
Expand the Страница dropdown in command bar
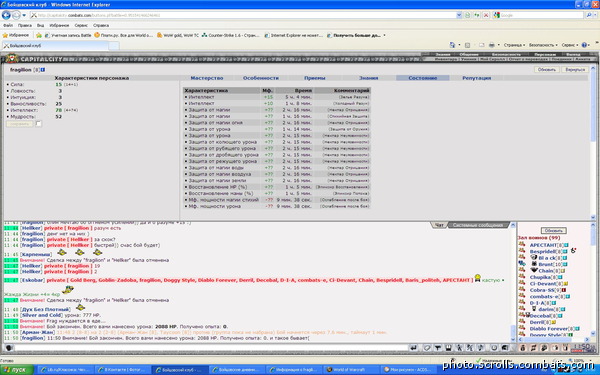pos(514,45)
